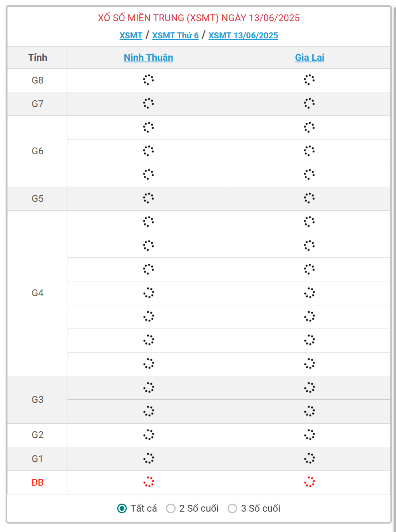Click the G1 loading spinner under Ninh Thuận
Screen dimensions: 396x532
(x=148, y=458)
